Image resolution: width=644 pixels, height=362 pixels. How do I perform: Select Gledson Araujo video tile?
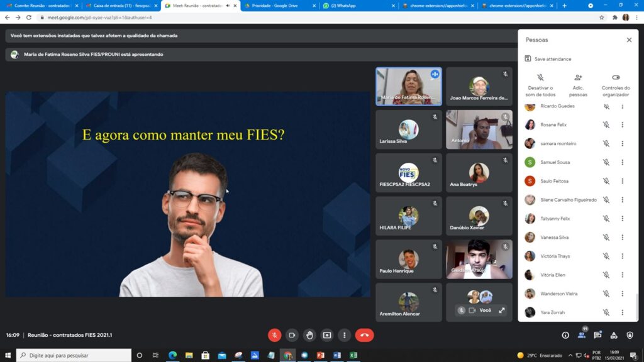pyautogui.click(x=479, y=259)
